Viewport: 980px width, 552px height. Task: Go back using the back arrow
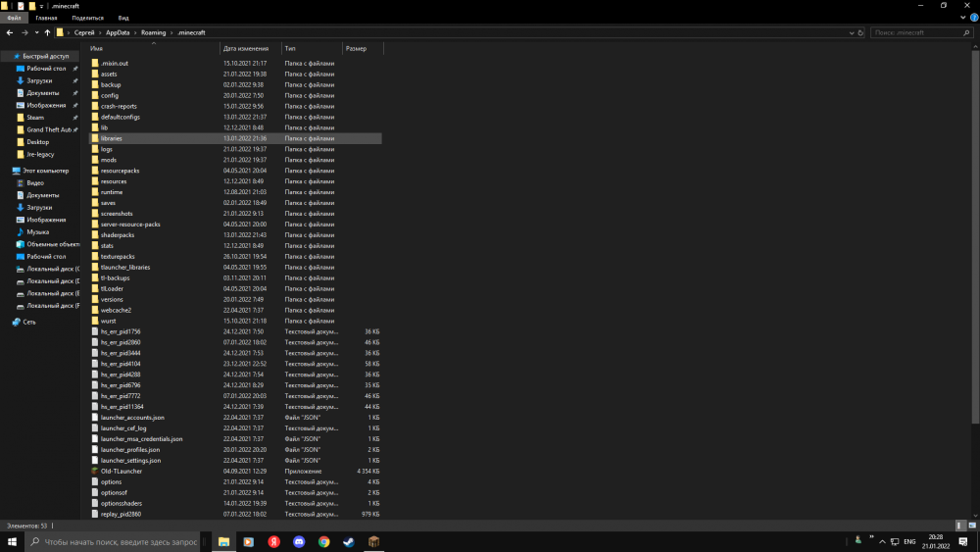pos(10,32)
